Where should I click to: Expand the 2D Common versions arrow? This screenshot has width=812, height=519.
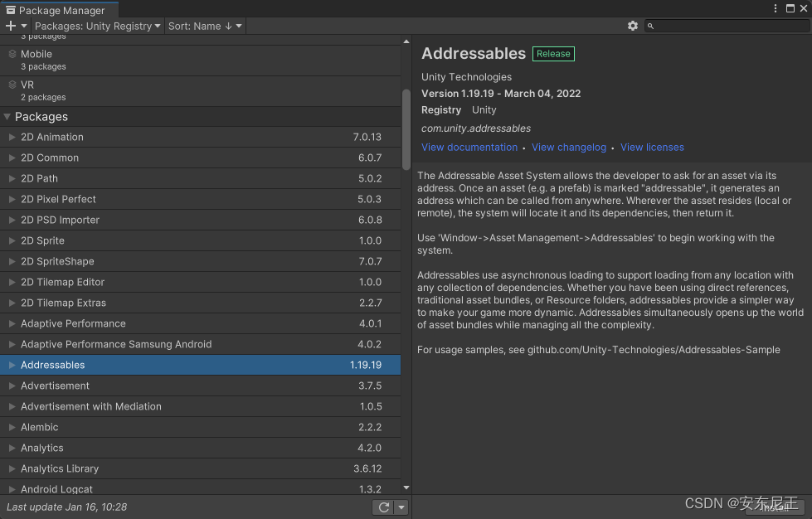(x=12, y=158)
